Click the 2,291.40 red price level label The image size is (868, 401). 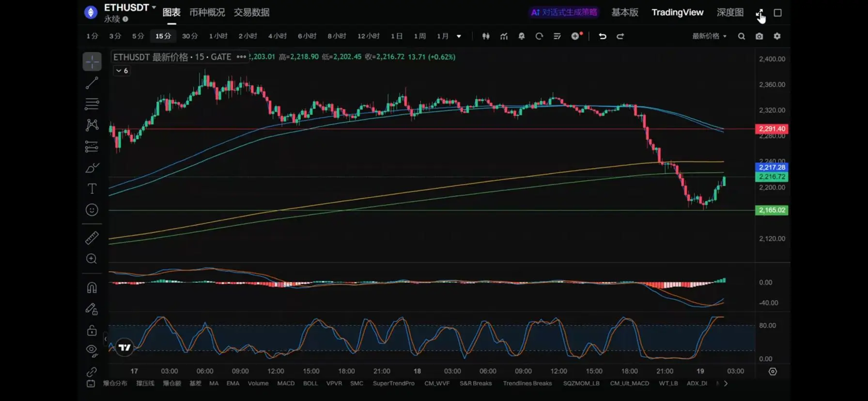pyautogui.click(x=771, y=129)
